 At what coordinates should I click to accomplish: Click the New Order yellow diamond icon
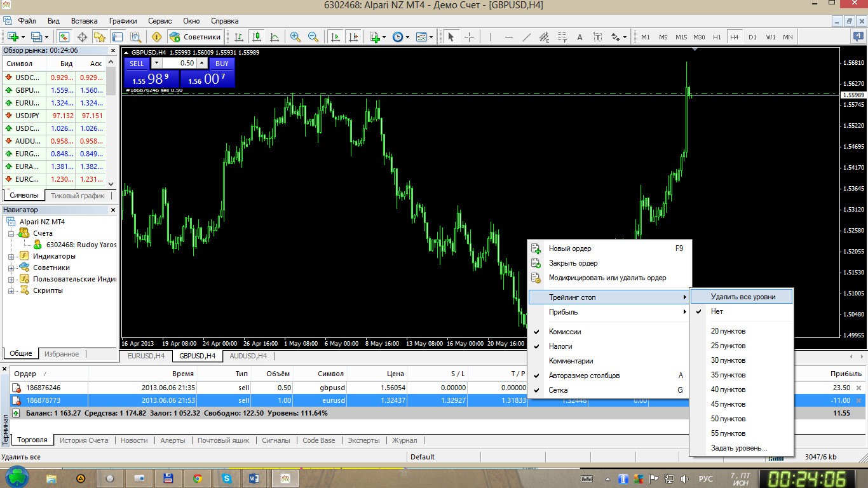point(156,37)
